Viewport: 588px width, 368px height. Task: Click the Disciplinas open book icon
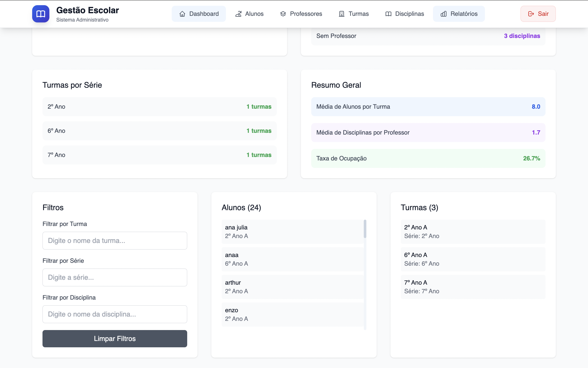click(388, 14)
